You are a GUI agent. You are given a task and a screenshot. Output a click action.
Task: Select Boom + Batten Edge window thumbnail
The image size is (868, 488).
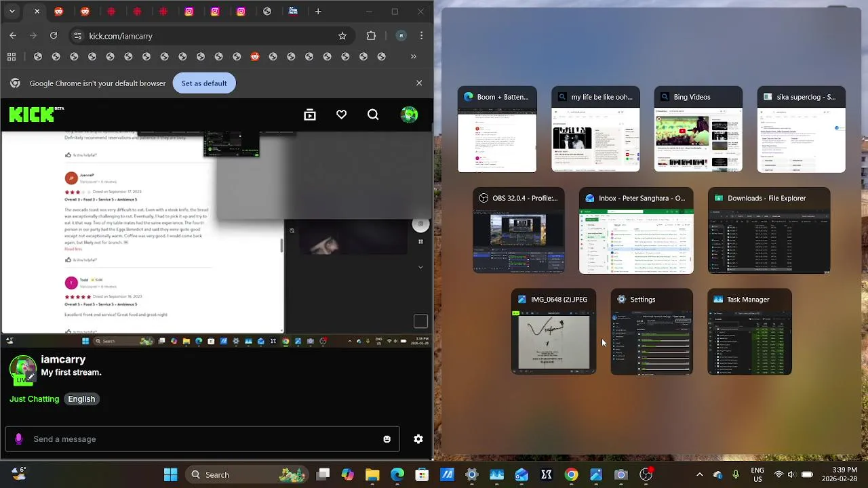click(x=497, y=129)
